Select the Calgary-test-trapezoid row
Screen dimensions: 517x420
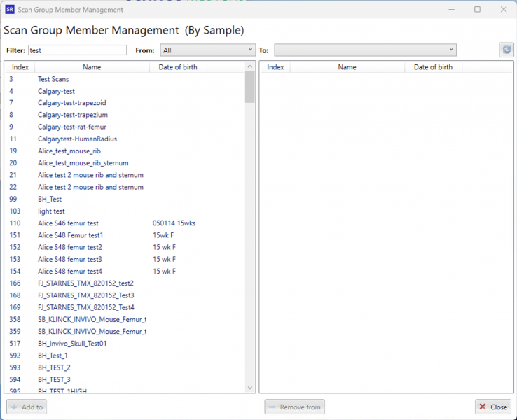click(x=125, y=103)
